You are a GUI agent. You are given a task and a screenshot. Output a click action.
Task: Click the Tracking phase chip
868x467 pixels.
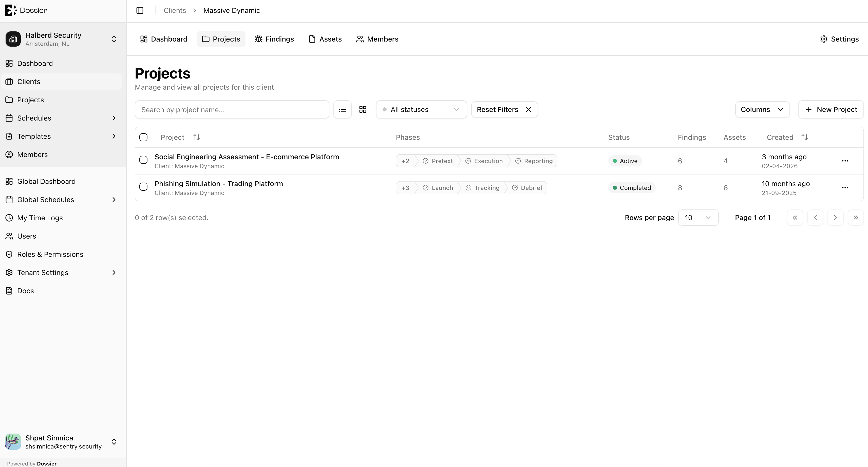click(482, 188)
